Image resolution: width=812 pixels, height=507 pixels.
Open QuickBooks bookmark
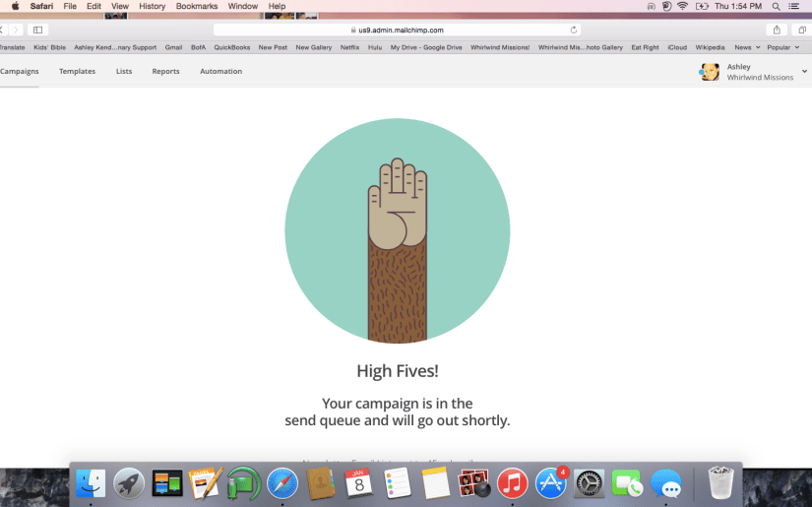point(232,47)
